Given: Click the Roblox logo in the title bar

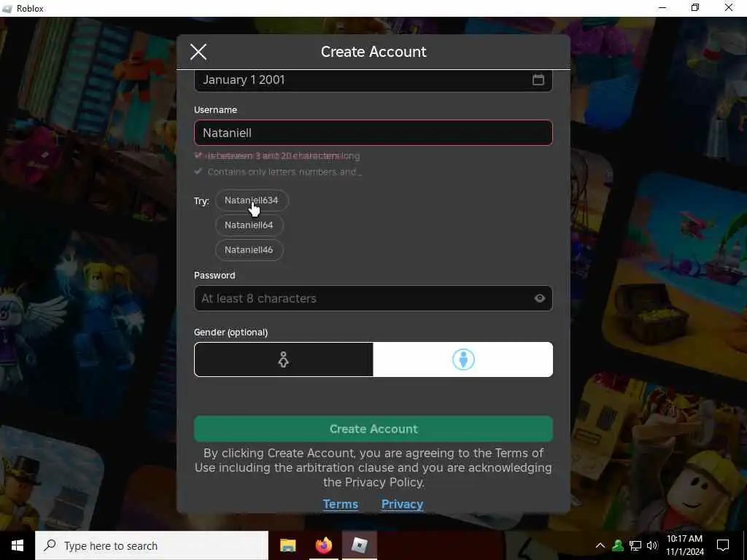Looking at the screenshot, I should pos(7,9).
